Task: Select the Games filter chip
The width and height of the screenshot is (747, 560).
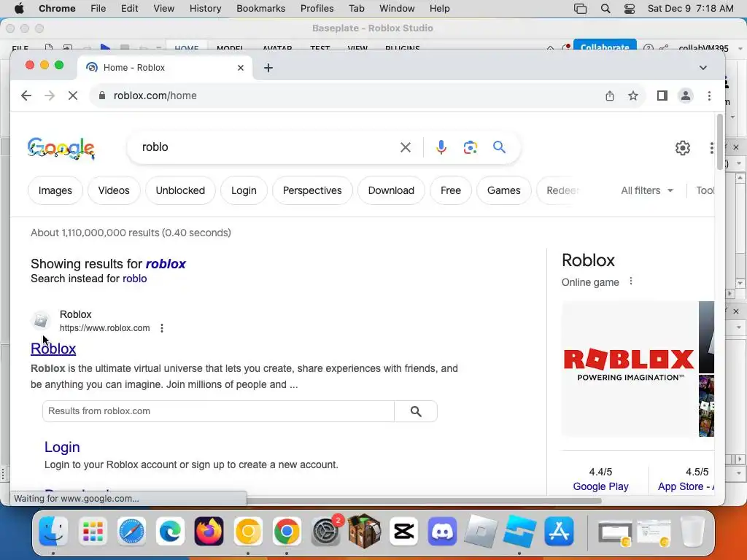Action: (503, 190)
